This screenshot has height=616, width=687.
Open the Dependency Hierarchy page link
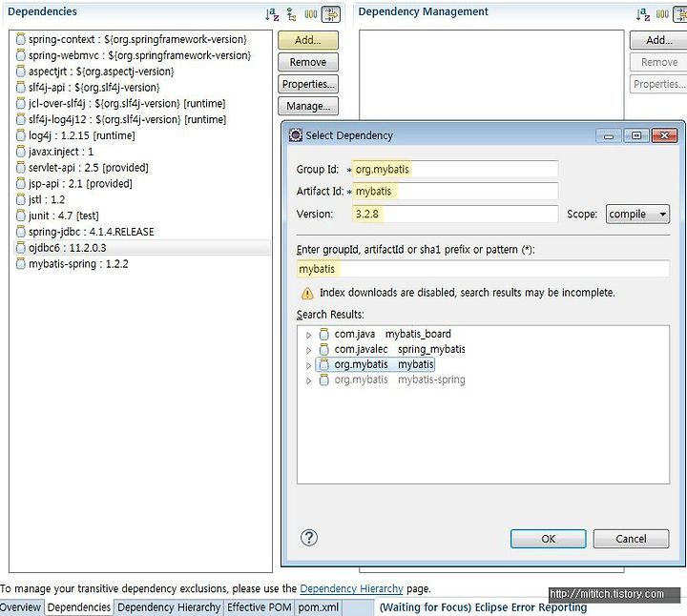pyautogui.click(x=351, y=588)
